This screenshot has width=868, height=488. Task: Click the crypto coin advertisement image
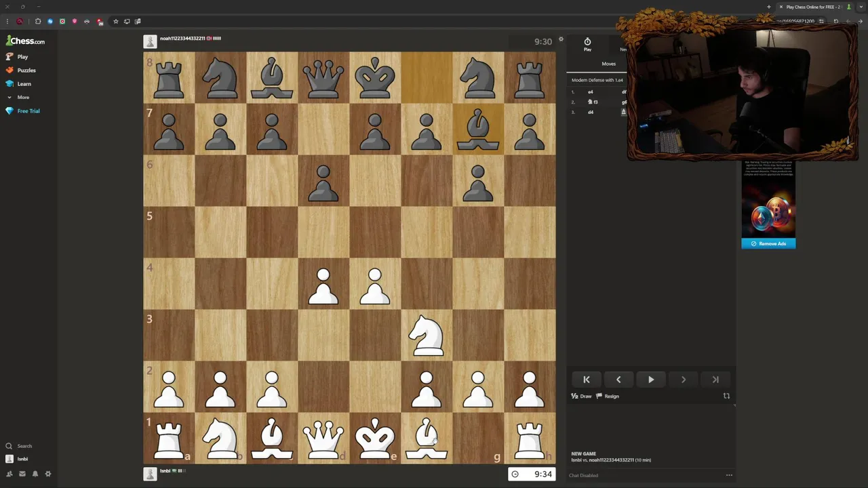[768, 201]
